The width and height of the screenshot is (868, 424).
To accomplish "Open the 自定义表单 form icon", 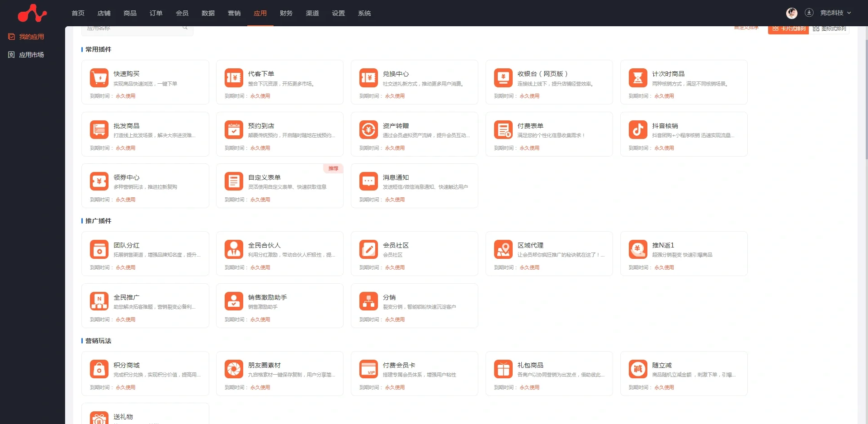I will (234, 181).
